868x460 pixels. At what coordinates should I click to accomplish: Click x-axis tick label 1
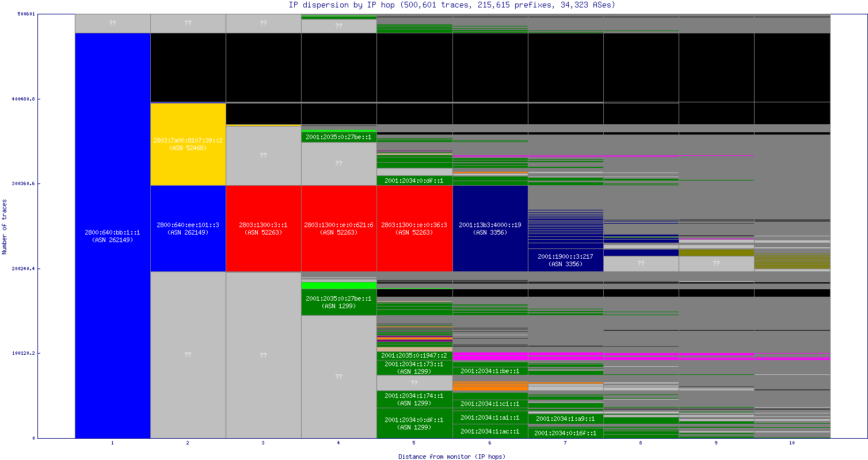[x=113, y=443]
